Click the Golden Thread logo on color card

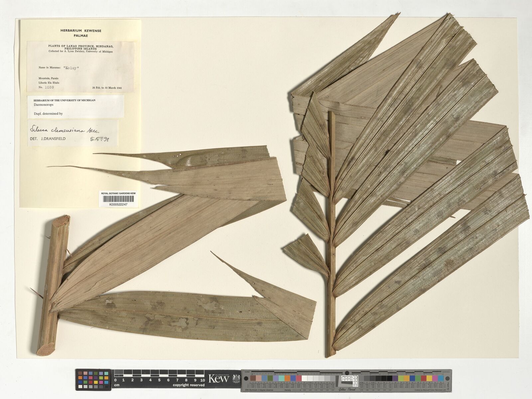[x=347, y=389]
